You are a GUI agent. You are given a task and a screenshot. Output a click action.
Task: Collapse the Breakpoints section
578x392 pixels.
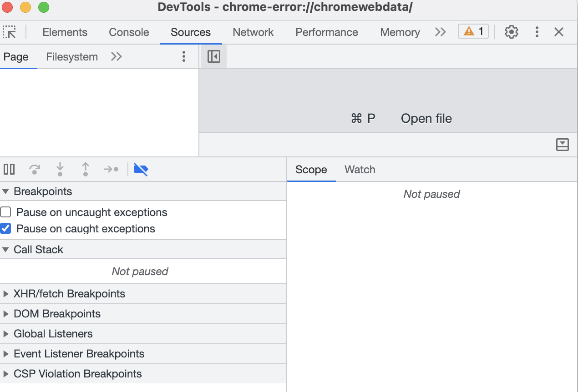(x=143, y=191)
